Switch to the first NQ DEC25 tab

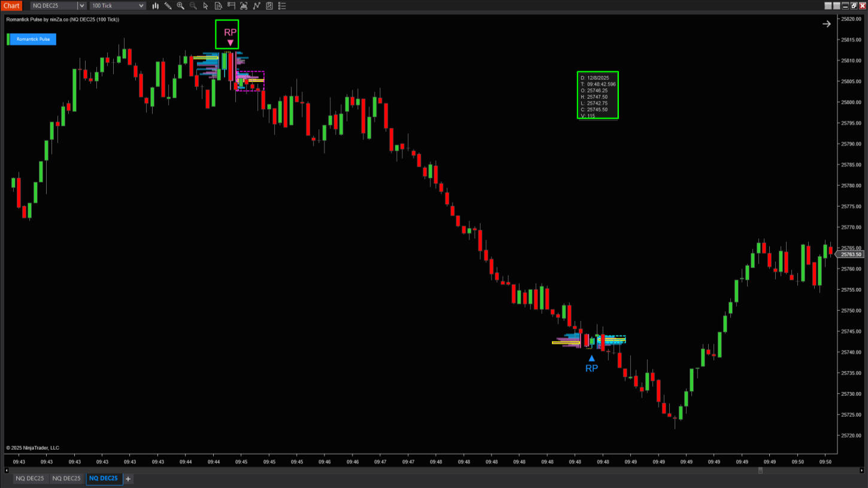(29, 478)
